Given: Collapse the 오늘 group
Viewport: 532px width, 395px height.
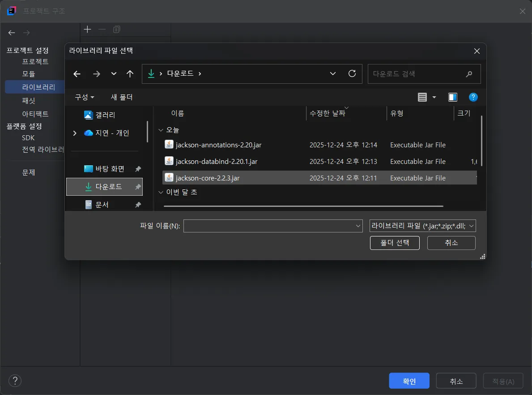Looking at the screenshot, I should coord(161,130).
